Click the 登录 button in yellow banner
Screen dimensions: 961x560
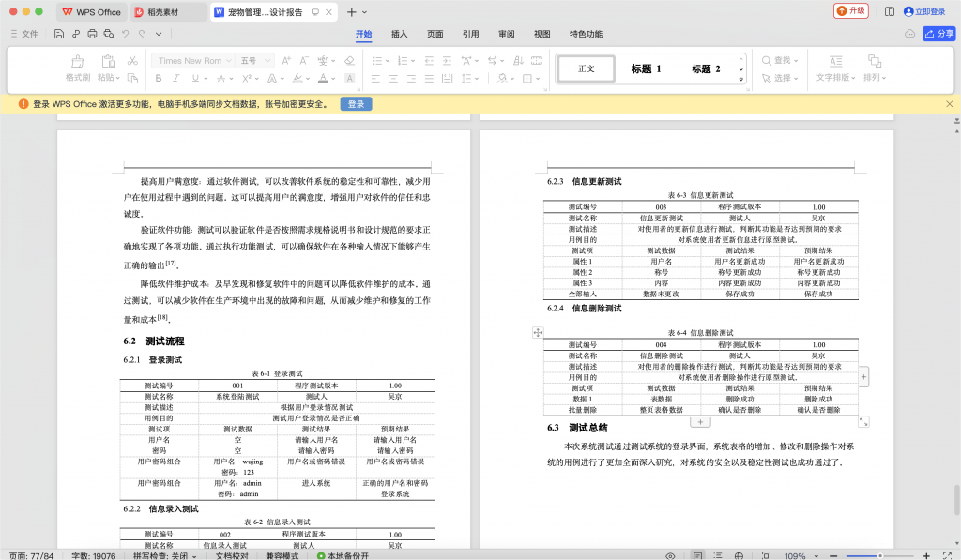355,104
